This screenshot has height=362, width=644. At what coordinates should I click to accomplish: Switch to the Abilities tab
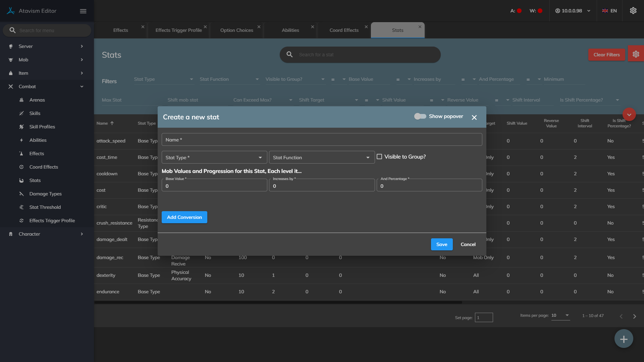pos(290,30)
